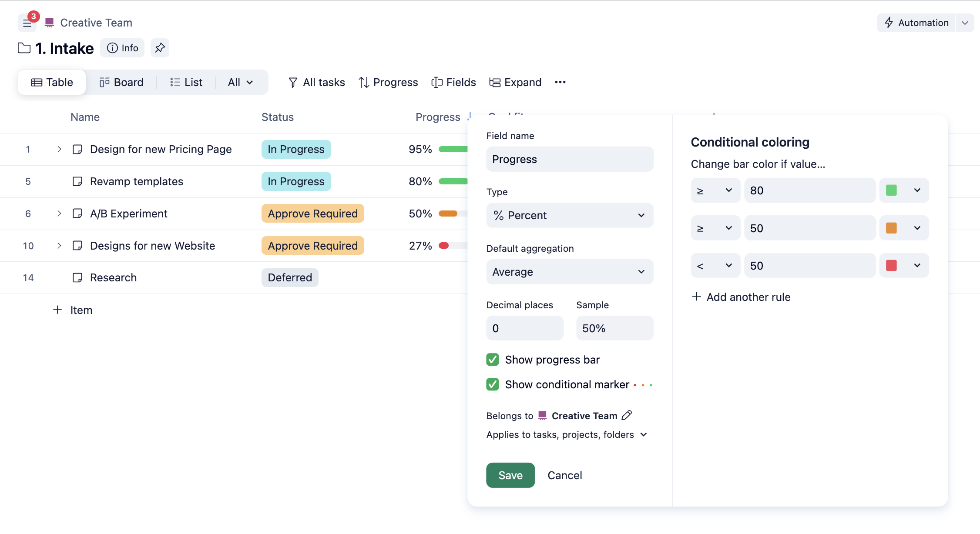Image resolution: width=980 pixels, height=534 pixels.
Task: Open the three-dots more options menu
Action: (x=560, y=82)
